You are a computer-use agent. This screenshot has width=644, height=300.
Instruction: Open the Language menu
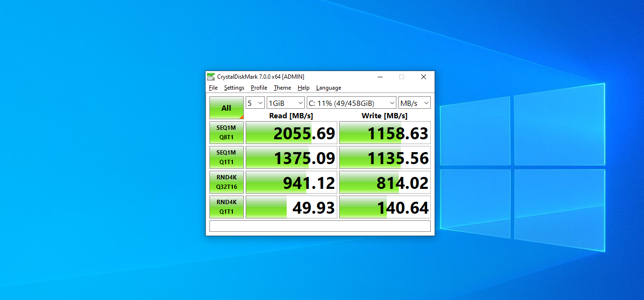(329, 88)
